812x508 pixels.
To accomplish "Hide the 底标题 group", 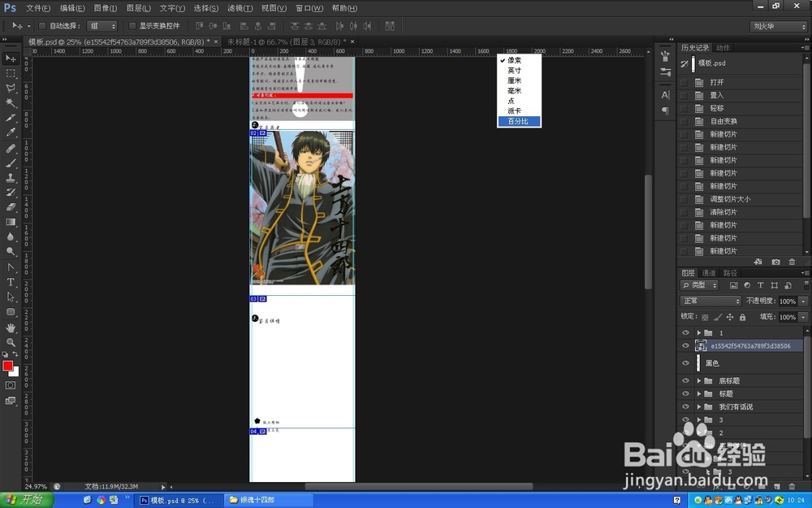I will [x=685, y=380].
